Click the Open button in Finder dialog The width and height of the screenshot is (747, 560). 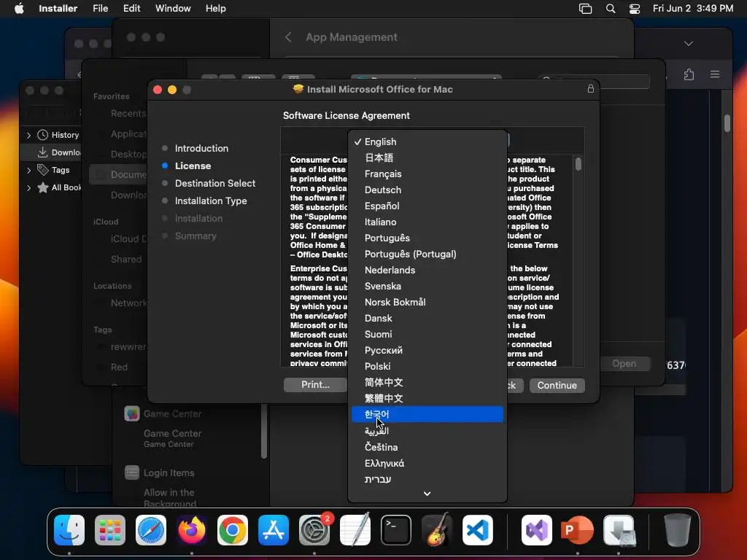pos(624,363)
